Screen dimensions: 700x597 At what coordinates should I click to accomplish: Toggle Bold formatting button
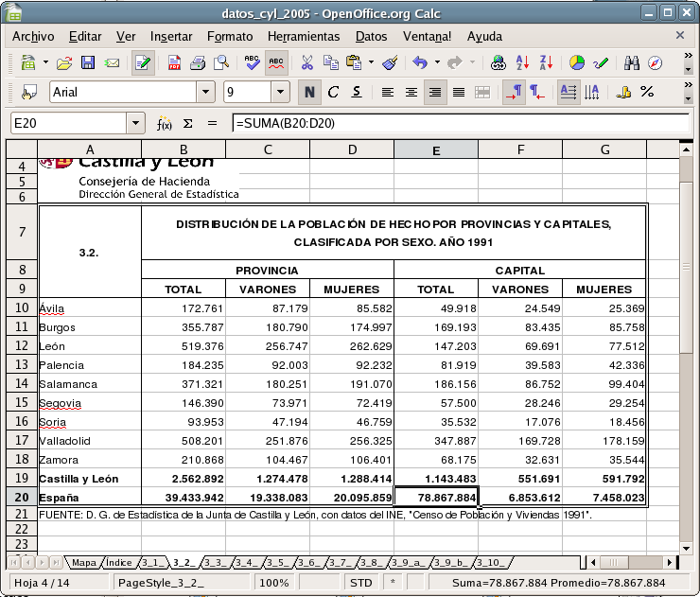pyautogui.click(x=309, y=92)
